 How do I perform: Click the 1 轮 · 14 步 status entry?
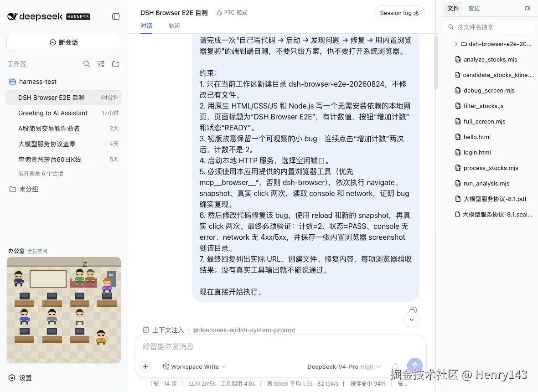click(x=163, y=383)
